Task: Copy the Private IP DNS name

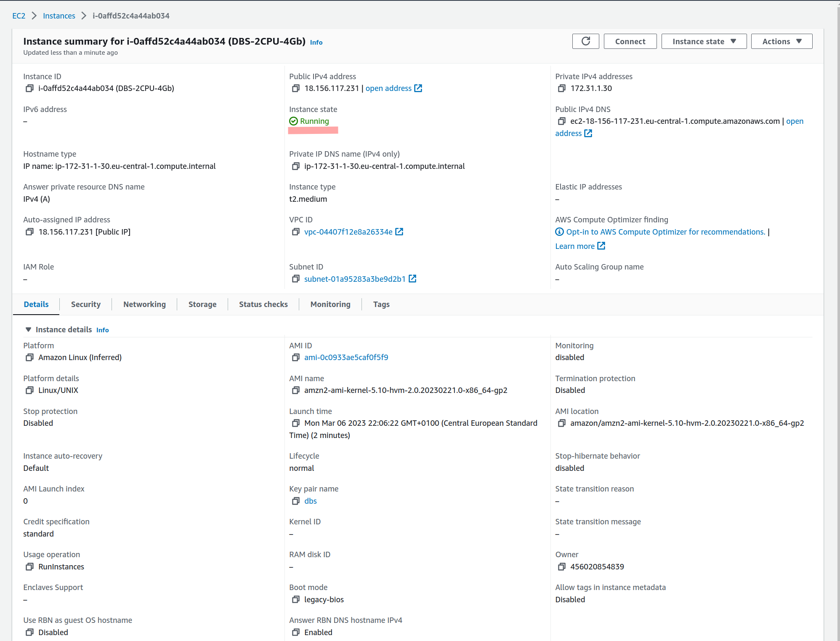Action: [295, 166]
